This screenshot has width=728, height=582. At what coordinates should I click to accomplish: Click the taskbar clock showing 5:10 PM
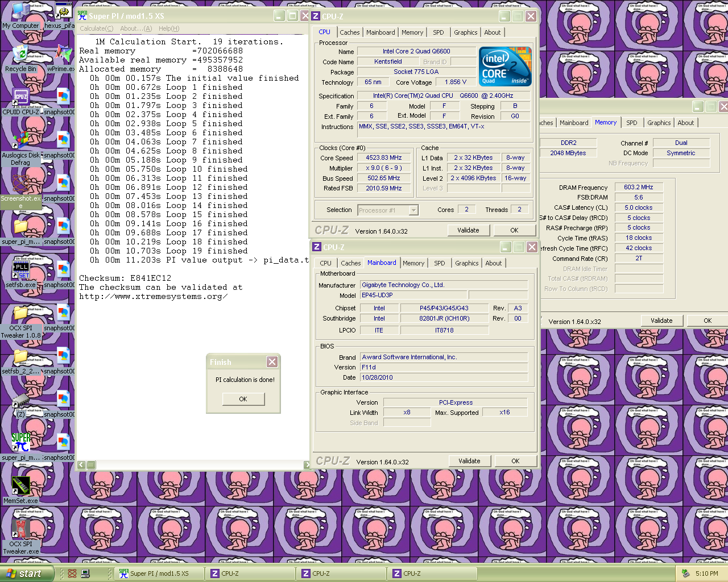(706, 573)
